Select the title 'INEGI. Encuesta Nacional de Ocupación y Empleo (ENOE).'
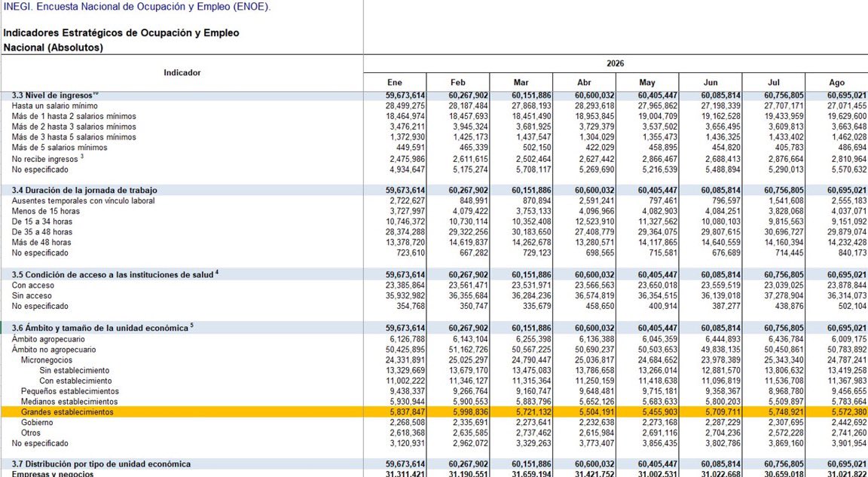This screenshot has height=477, width=868. 137,8
